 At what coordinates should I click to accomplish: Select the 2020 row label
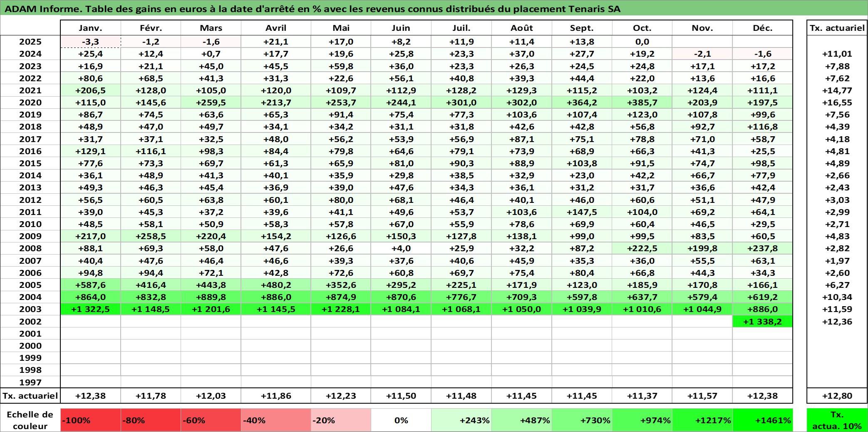point(30,102)
